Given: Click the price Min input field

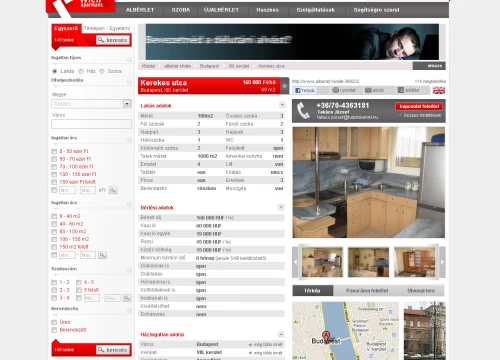Looking at the screenshot, I should pyautogui.click(x=67, y=190).
